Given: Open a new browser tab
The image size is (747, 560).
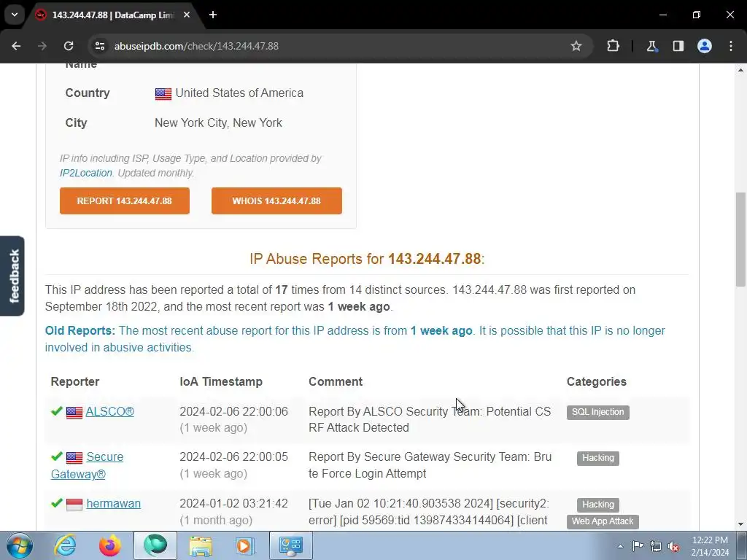Looking at the screenshot, I should (213, 15).
